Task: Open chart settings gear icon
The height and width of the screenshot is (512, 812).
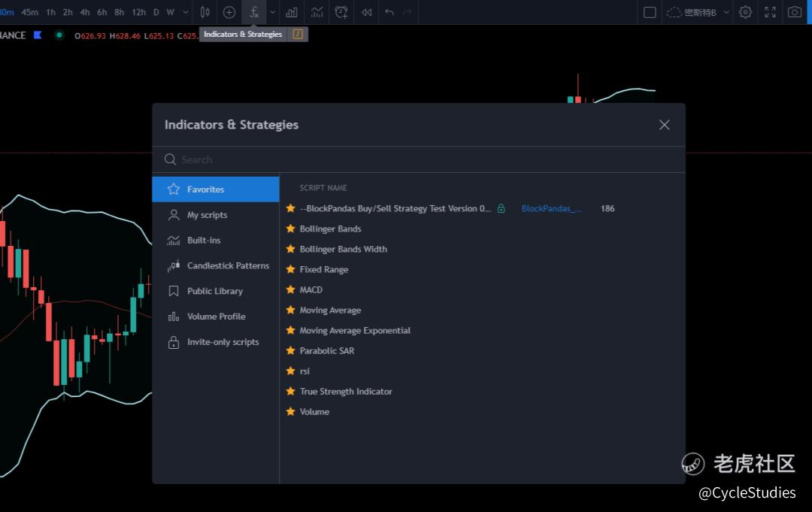Action: tap(745, 12)
